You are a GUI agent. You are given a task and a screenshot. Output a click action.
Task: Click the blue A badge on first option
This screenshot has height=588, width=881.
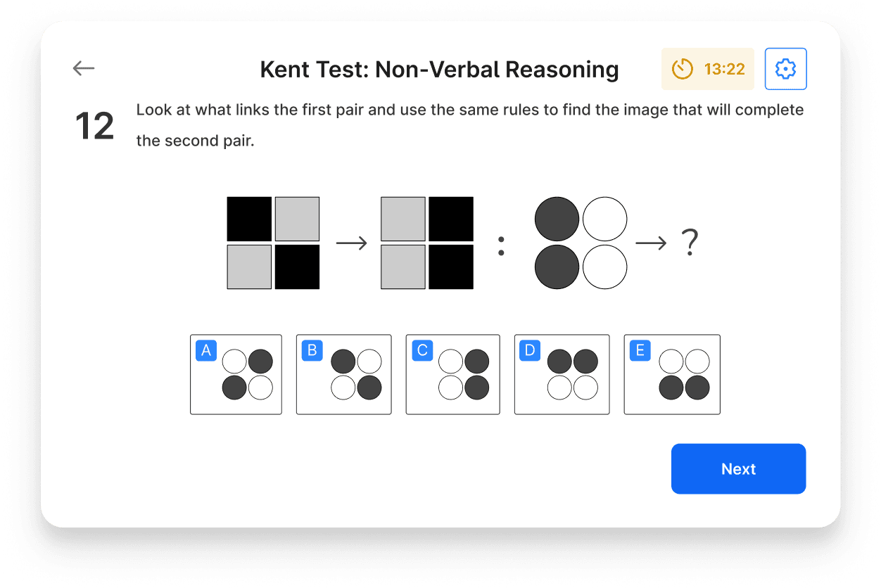click(x=205, y=350)
